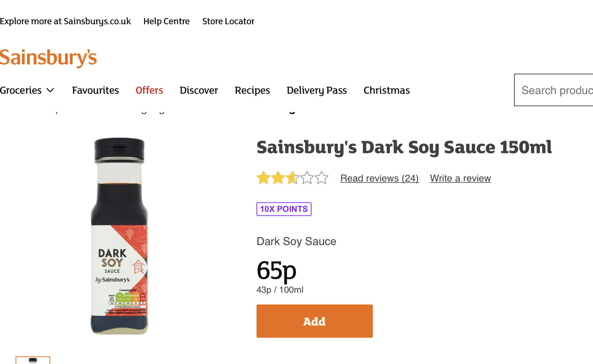This screenshot has width=593, height=364.
Task: Open the Offers menu item
Action: click(149, 90)
